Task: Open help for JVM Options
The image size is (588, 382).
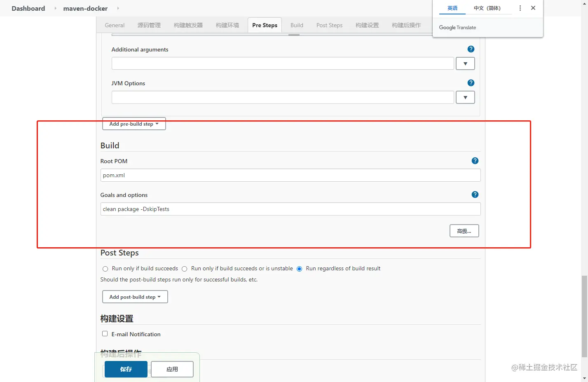Action: tap(471, 83)
